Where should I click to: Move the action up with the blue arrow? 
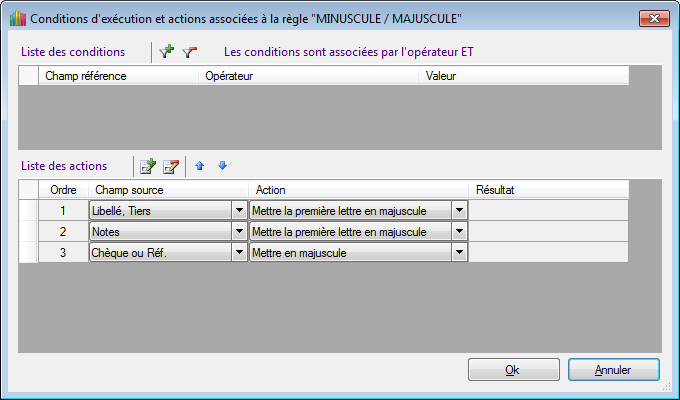tap(200, 166)
